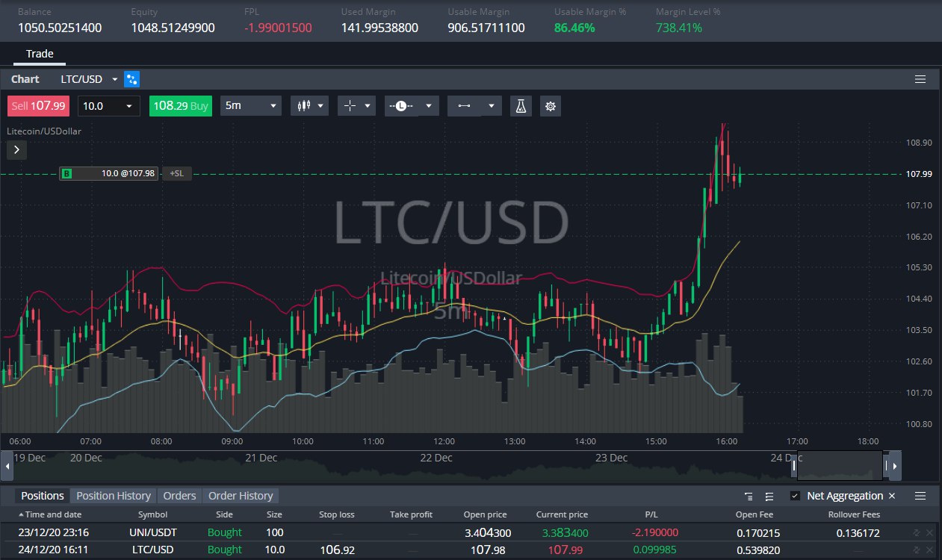Add stop loss with +SL button
942x560 pixels.
[x=176, y=174]
